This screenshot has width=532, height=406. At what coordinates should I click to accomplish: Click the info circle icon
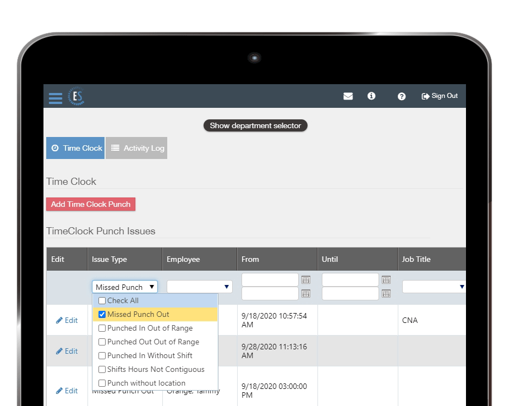[x=371, y=96]
